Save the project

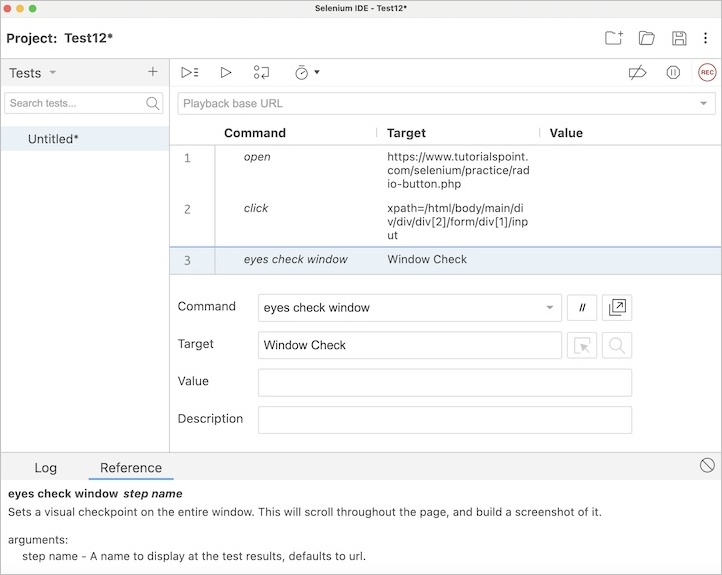pos(679,38)
